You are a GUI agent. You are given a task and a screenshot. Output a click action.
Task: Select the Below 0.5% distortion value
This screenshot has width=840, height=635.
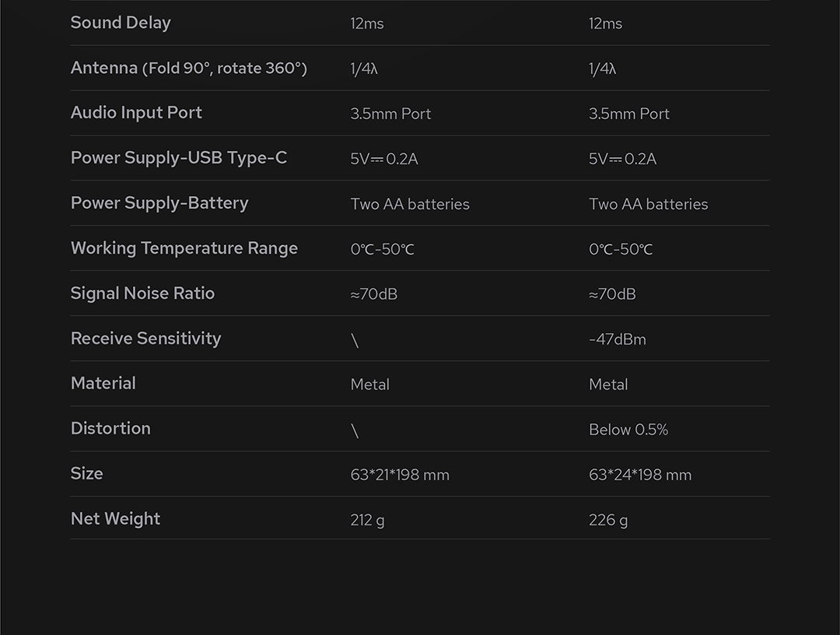[628, 430]
